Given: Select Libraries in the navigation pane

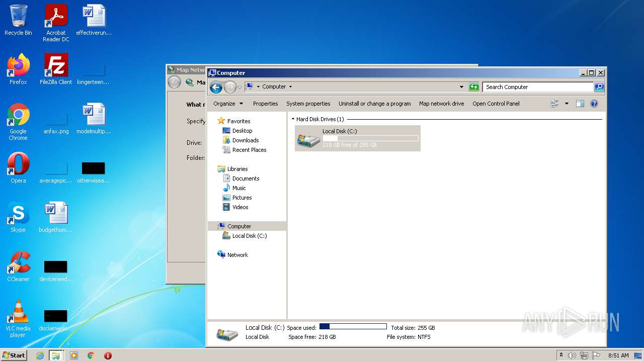Looking at the screenshot, I should click(x=237, y=169).
